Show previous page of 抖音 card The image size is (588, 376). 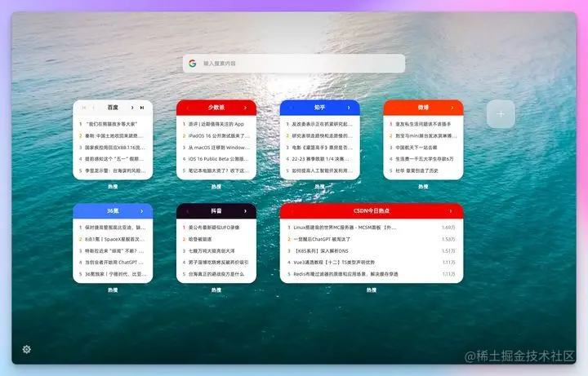pyautogui.click(x=188, y=211)
